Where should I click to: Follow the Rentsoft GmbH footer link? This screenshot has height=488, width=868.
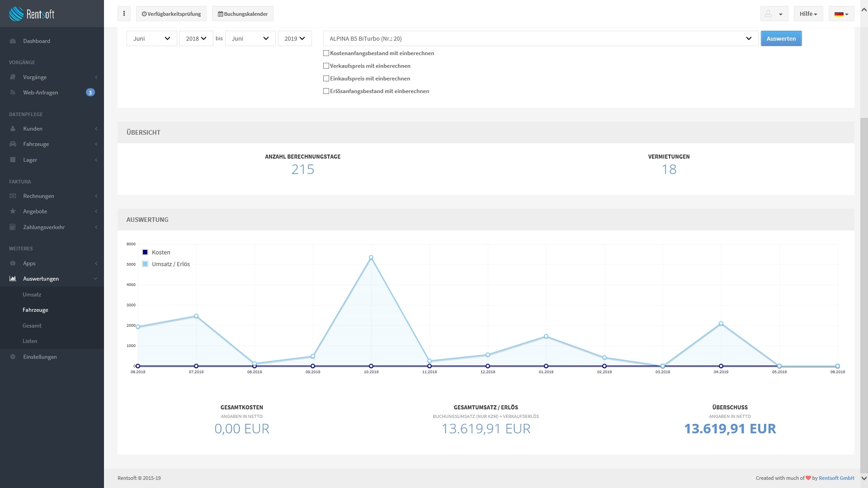tap(836, 478)
